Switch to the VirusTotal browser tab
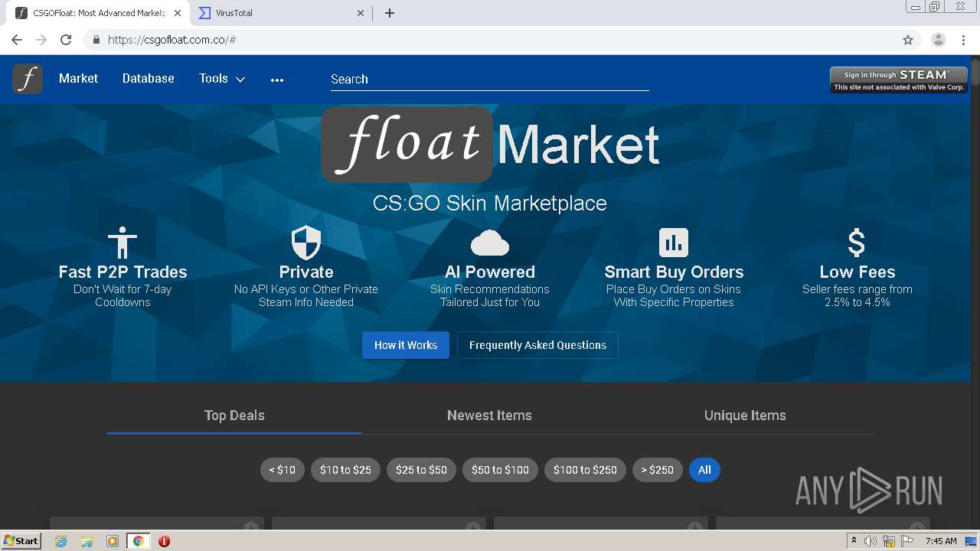The width and height of the screenshot is (980, 551). point(279,13)
